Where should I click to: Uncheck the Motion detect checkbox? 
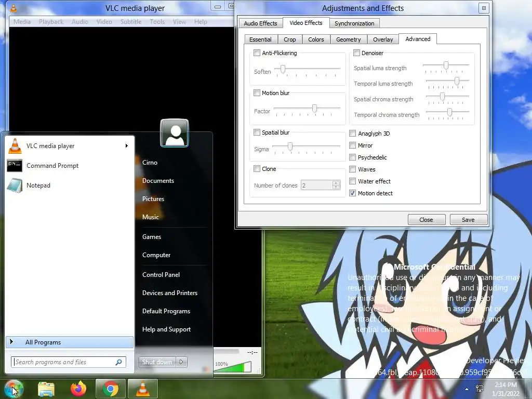pos(353,193)
